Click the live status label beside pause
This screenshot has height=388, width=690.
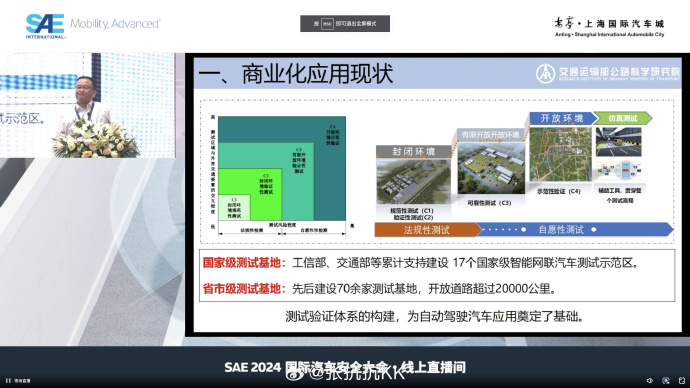(x=22, y=381)
